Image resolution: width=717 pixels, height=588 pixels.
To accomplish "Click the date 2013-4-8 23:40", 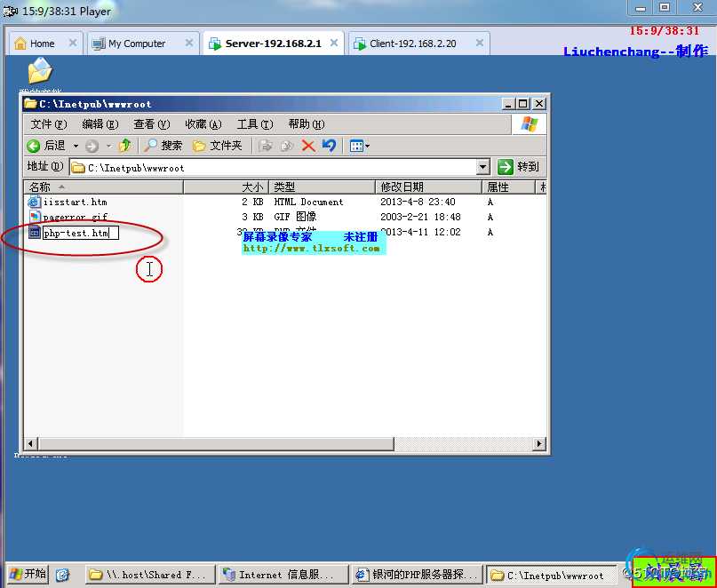I will click(x=418, y=202).
